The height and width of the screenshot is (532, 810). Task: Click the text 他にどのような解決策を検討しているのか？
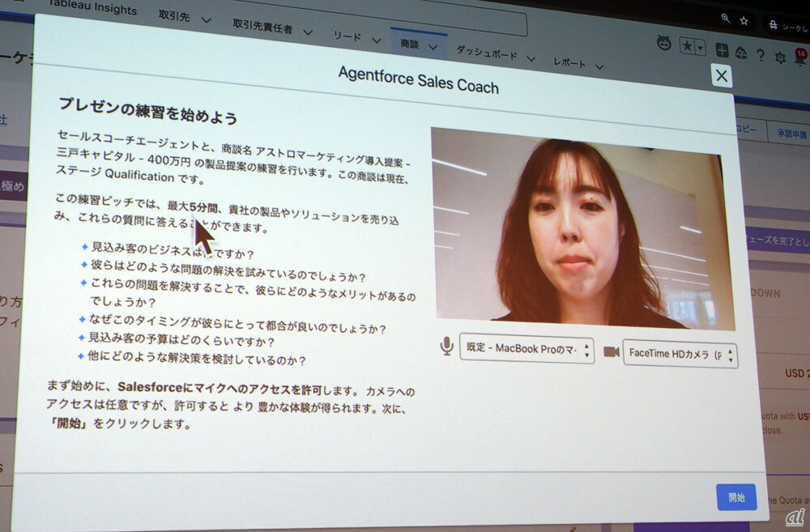196,357
